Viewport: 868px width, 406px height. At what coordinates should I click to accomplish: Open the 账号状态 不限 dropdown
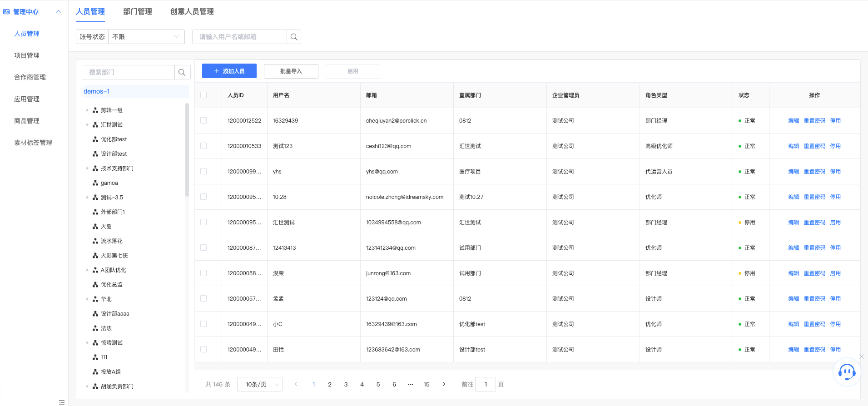(x=146, y=37)
